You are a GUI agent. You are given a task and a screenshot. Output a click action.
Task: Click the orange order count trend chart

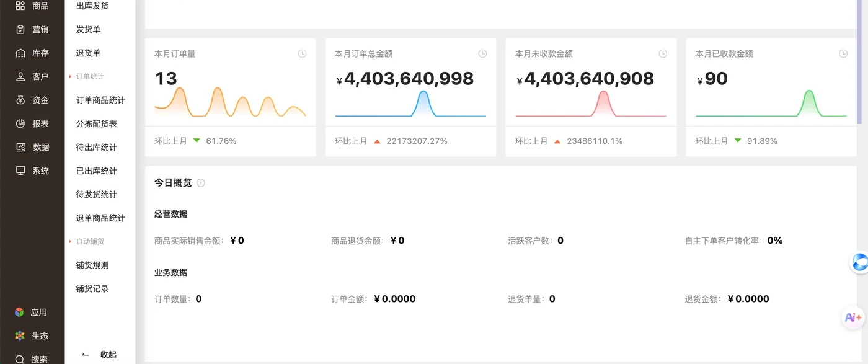coord(230,102)
